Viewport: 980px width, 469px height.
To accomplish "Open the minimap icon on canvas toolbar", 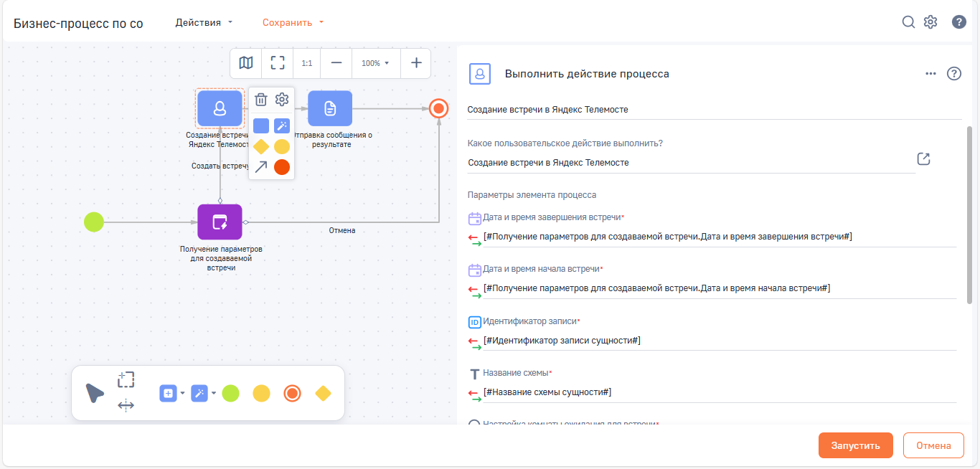I will click(245, 63).
